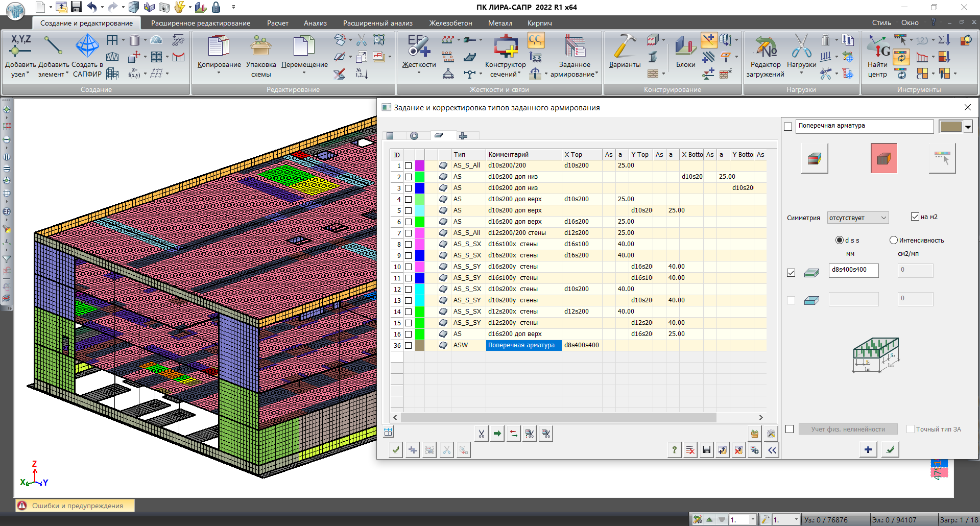Viewport: 980px width, 526px height.
Task: Click the magenta color swatch in row 1
Action: [420, 165]
